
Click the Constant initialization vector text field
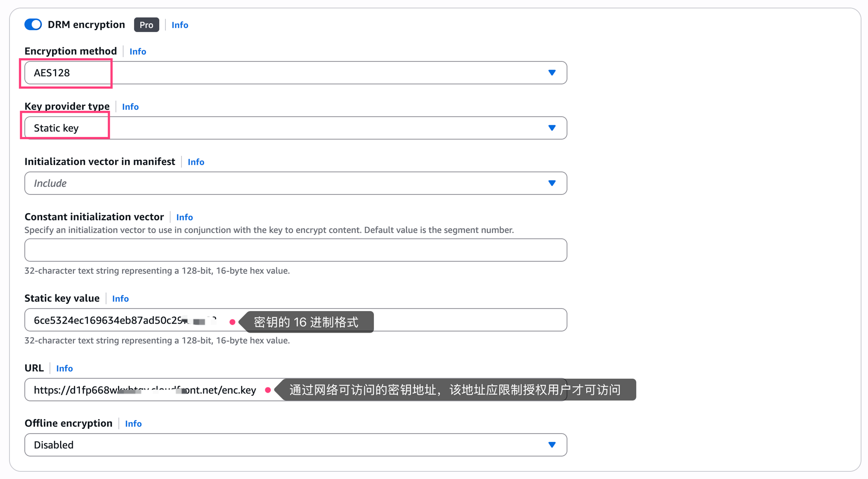(x=295, y=250)
